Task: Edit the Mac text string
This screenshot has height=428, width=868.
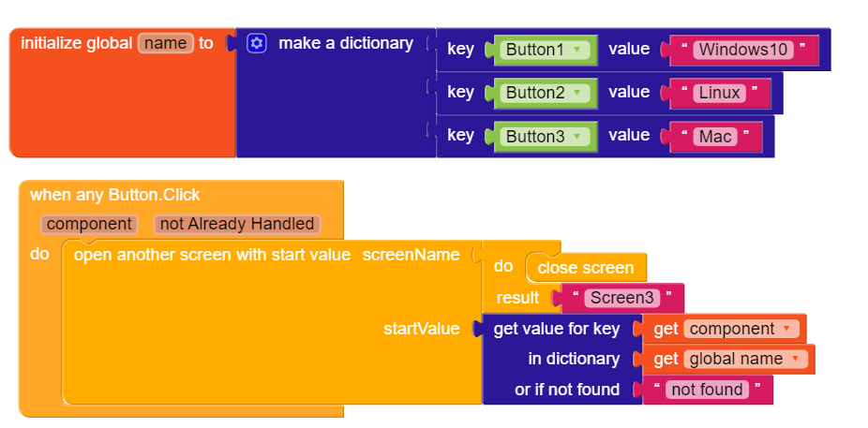Action: tap(715, 136)
